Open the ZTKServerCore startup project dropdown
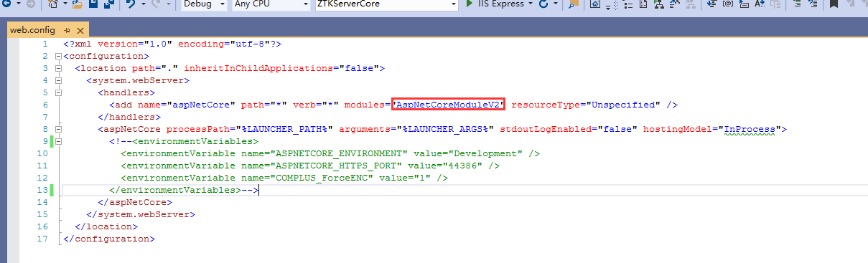Viewport: 868px width, 263px height. 386,4
